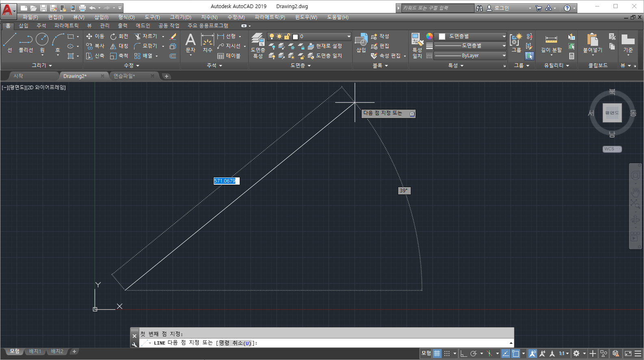Toggle snap mode dots in status bar

pos(447,354)
